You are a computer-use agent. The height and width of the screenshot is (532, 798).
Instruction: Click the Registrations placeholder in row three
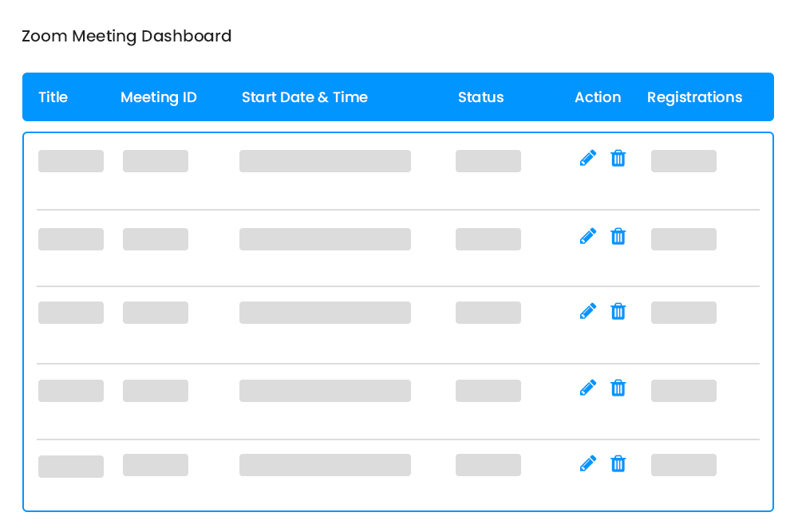(x=683, y=313)
